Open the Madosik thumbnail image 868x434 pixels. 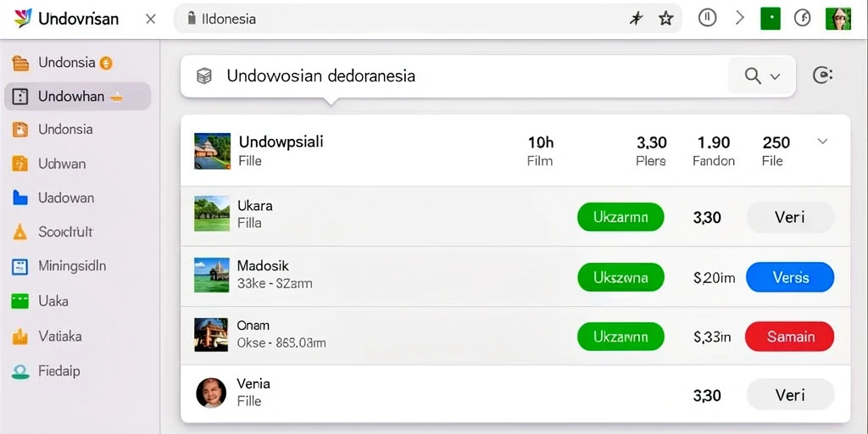tap(211, 275)
